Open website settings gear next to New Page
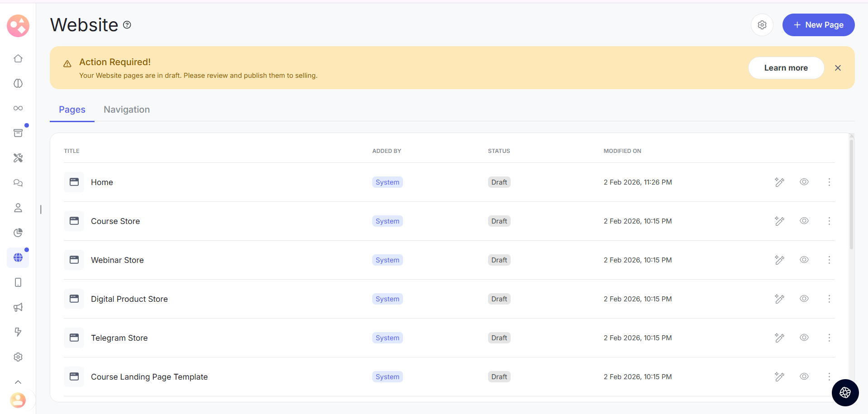The height and width of the screenshot is (414, 868). [762, 25]
